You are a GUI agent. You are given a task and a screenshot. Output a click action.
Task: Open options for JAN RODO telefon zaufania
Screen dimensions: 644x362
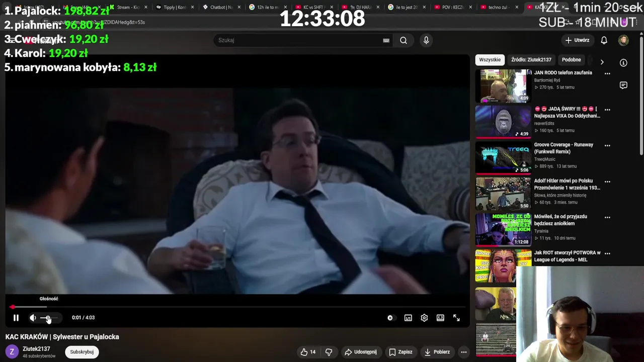(607, 73)
